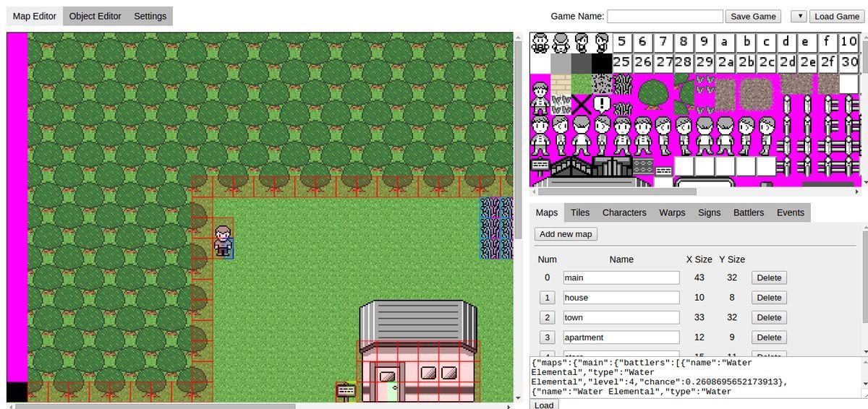Open the Settings tab
868x409 pixels.
(x=150, y=16)
